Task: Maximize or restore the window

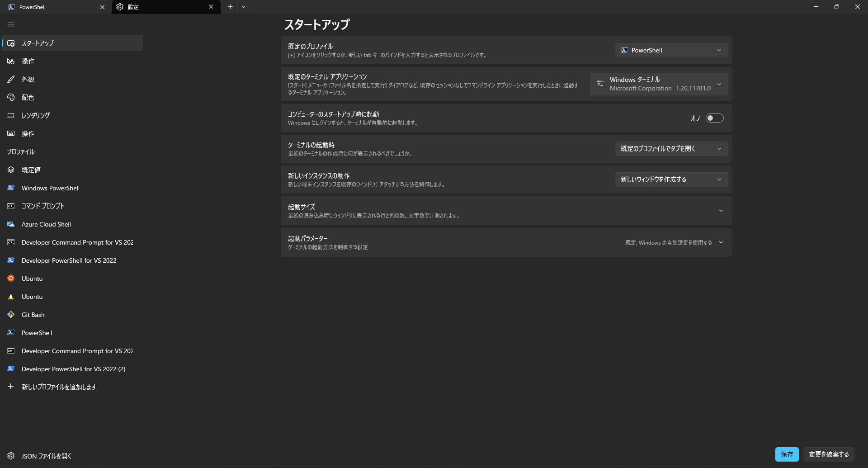Action: 837,7
